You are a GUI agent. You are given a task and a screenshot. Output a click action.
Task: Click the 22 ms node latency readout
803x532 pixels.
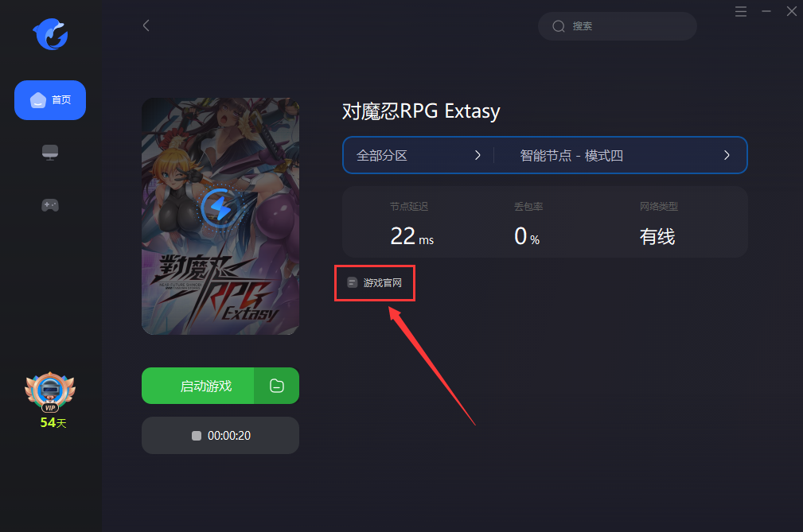tap(411, 236)
